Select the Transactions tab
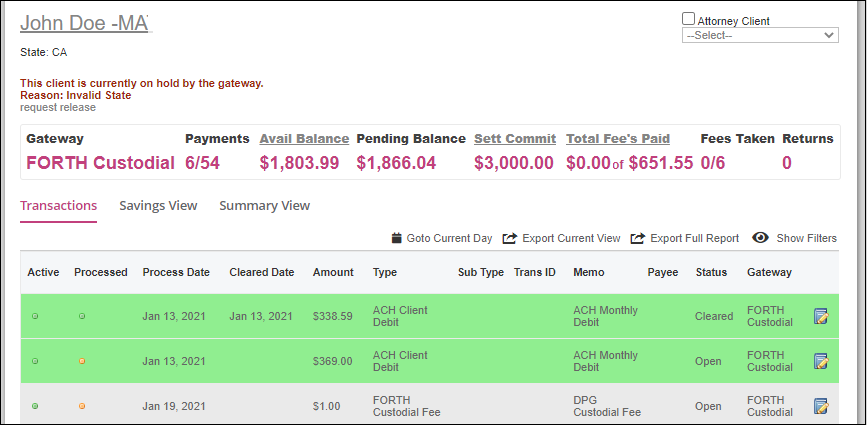The height and width of the screenshot is (425, 867). click(x=59, y=206)
